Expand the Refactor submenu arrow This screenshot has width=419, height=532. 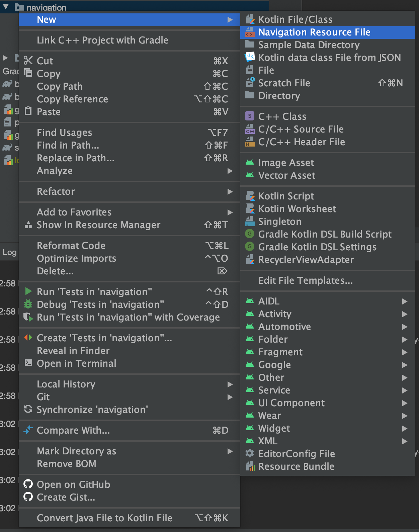(230, 192)
